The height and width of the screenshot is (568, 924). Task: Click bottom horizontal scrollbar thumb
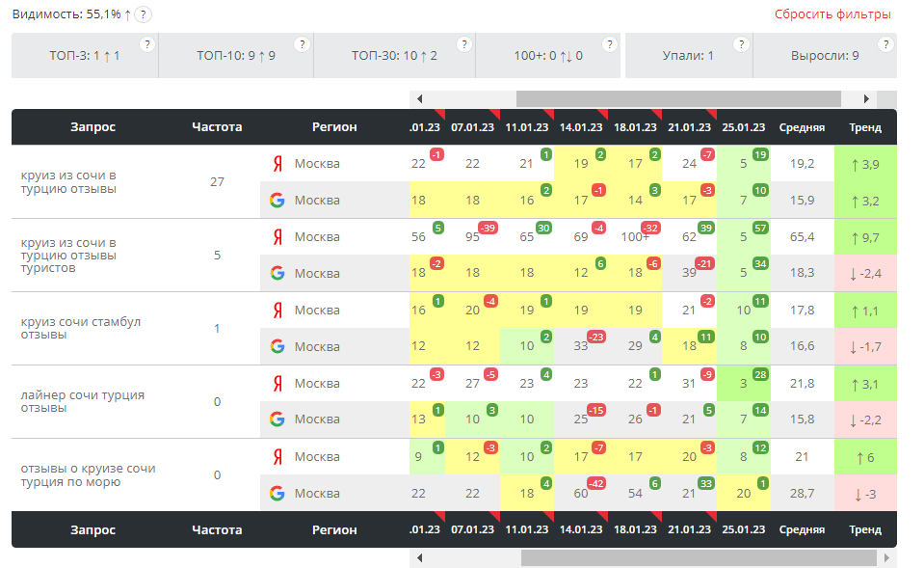[x=682, y=558]
